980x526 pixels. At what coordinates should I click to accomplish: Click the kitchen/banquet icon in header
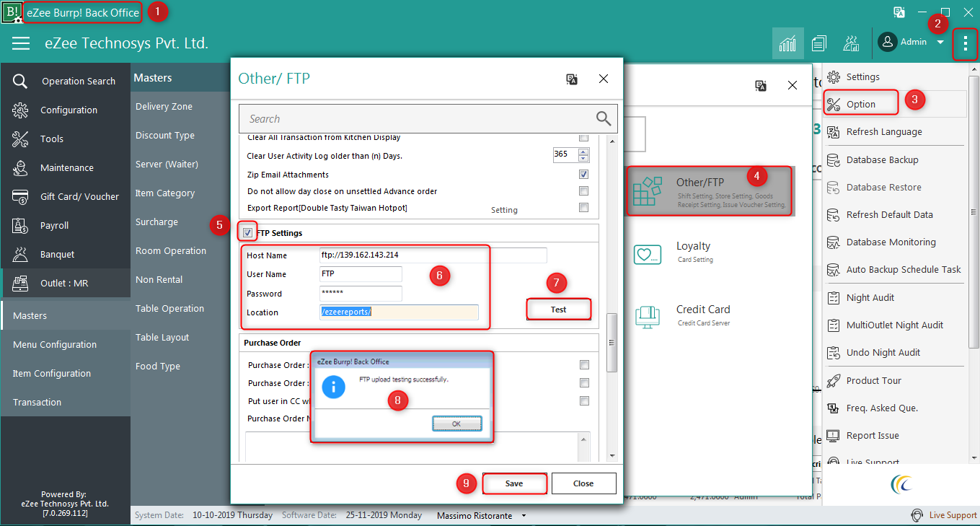[850, 44]
